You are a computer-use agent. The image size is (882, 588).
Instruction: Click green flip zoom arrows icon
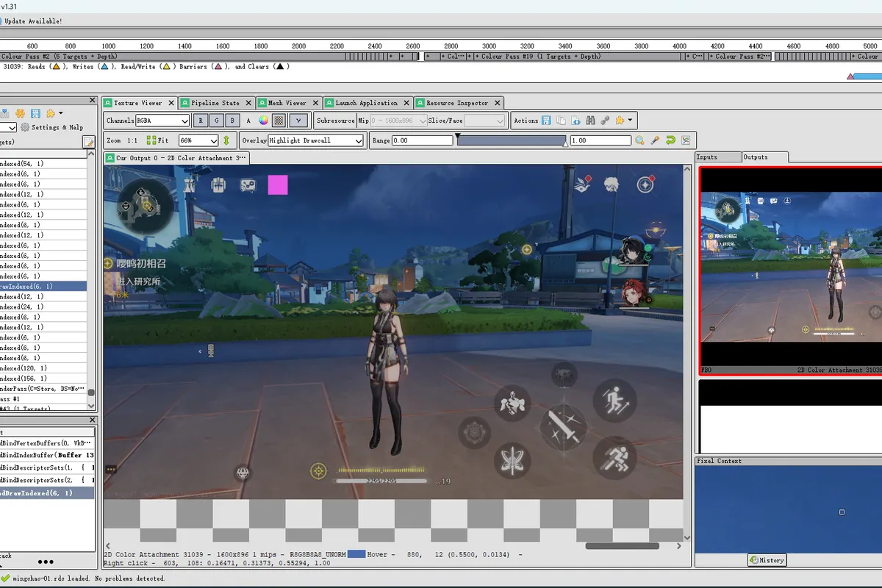(226, 140)
